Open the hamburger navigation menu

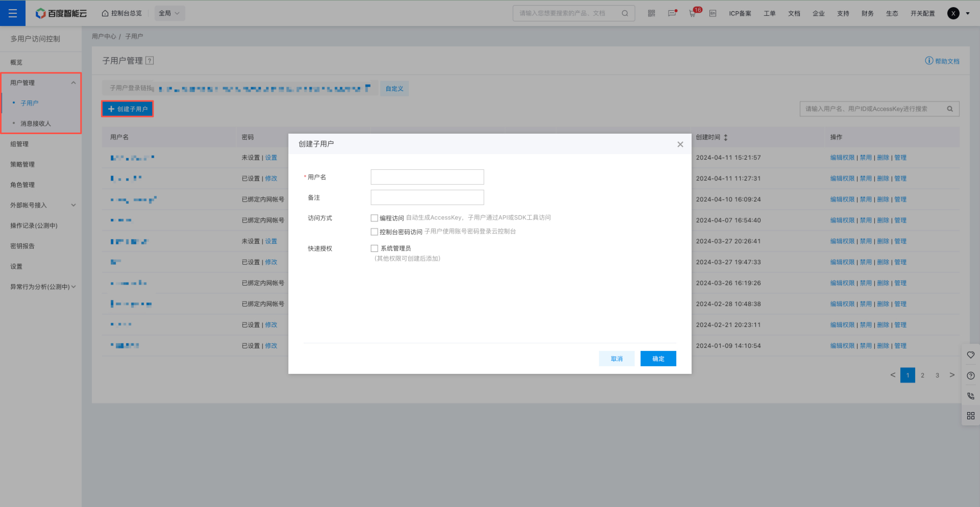pyautogui.click(x=13, y=13)
